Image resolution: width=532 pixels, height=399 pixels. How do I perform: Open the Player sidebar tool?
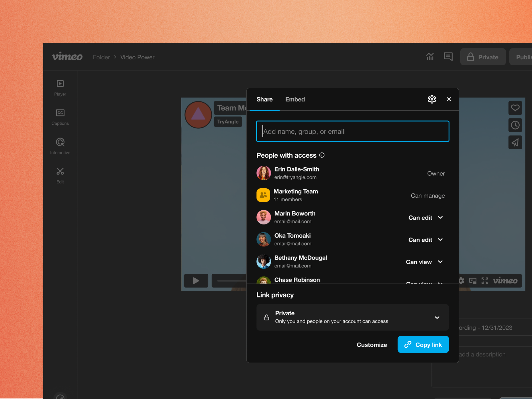click(x=60, y=88)
